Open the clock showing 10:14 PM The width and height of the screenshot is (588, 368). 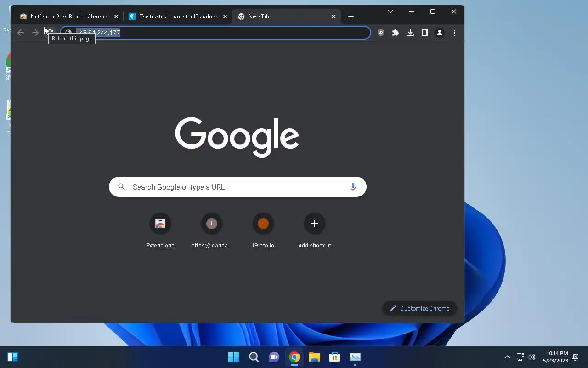[555, 357]
